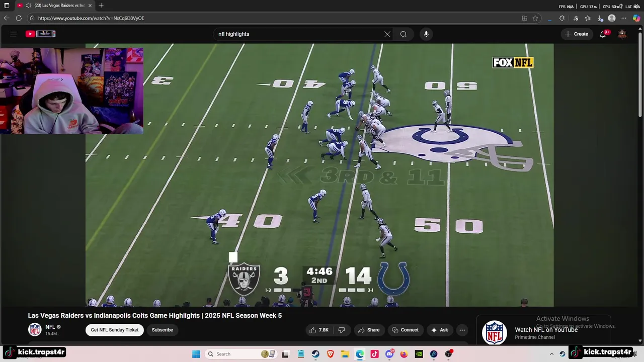Open Task View on taskbar
This screenshot has width=644, height=362.
(x=285, y=354)
